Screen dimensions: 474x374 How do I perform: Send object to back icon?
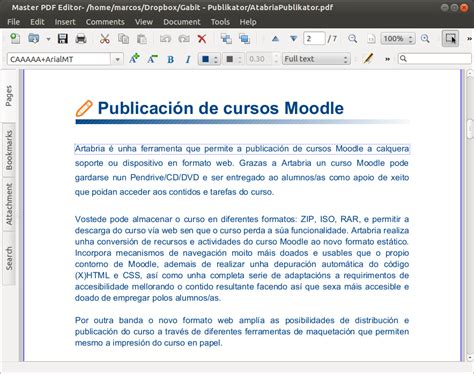[x=244, y=39]
